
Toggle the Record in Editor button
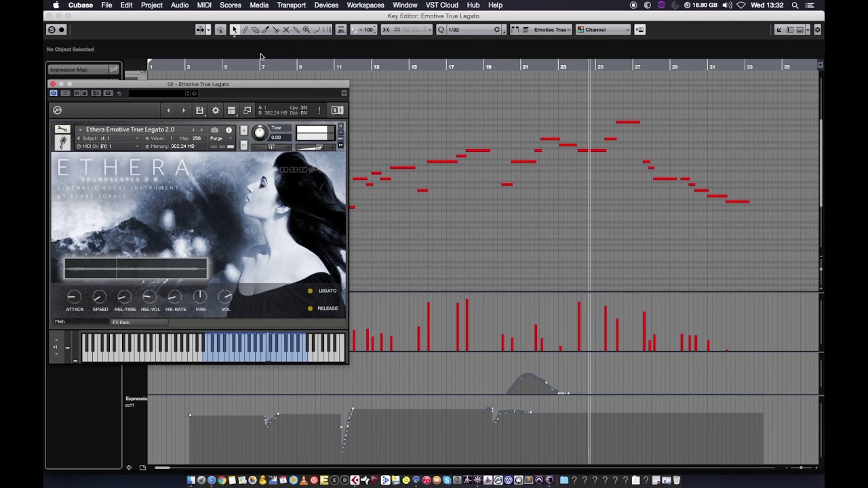point(62,30)
